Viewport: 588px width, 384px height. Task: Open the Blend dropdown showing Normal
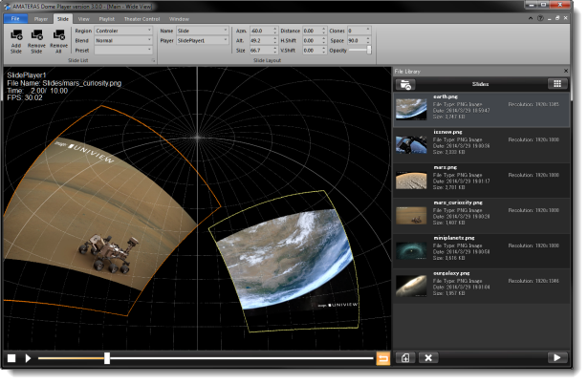point(123,40)
